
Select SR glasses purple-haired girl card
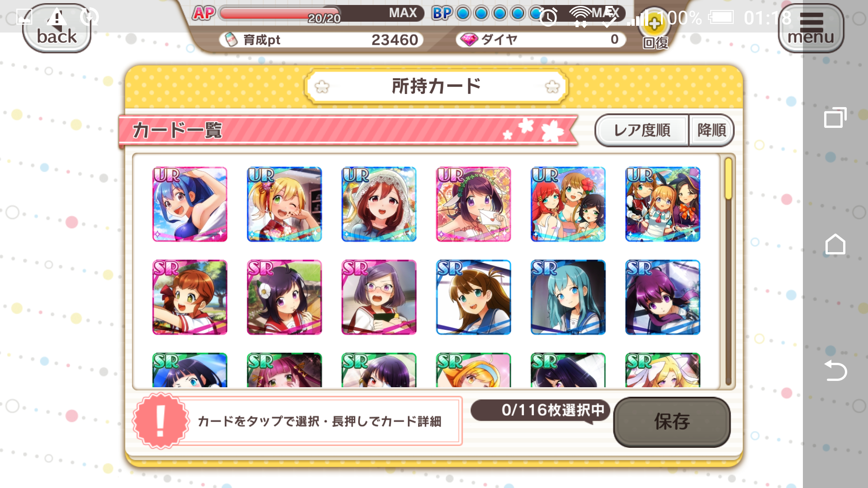[x=379, y=297]
